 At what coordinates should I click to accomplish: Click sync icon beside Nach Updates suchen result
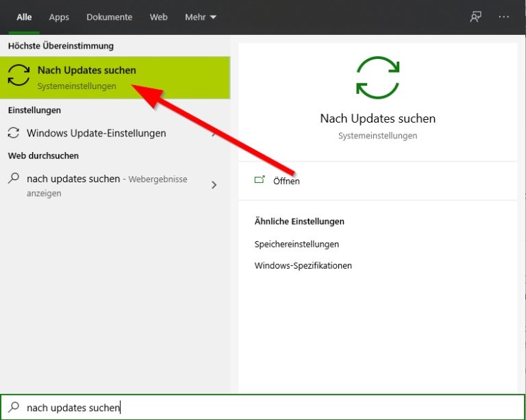[x=18, y=75]
